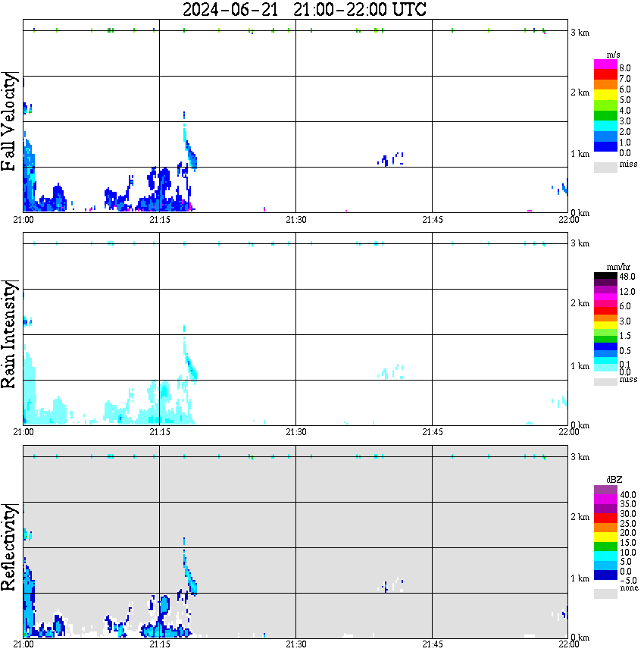Click the black swatch topping the mm/hr legend
The width and height of the screenshot is (644, 658).
coord(605,276)
